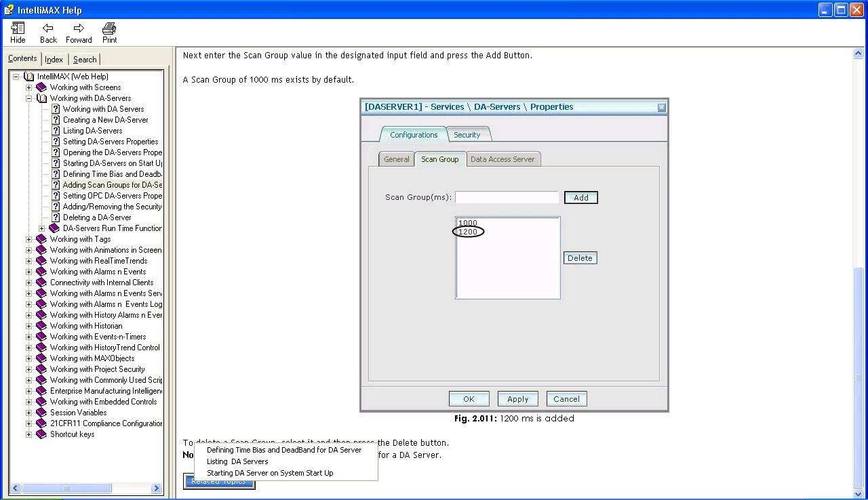Switch to the Search tab

[x=85, y=60]
